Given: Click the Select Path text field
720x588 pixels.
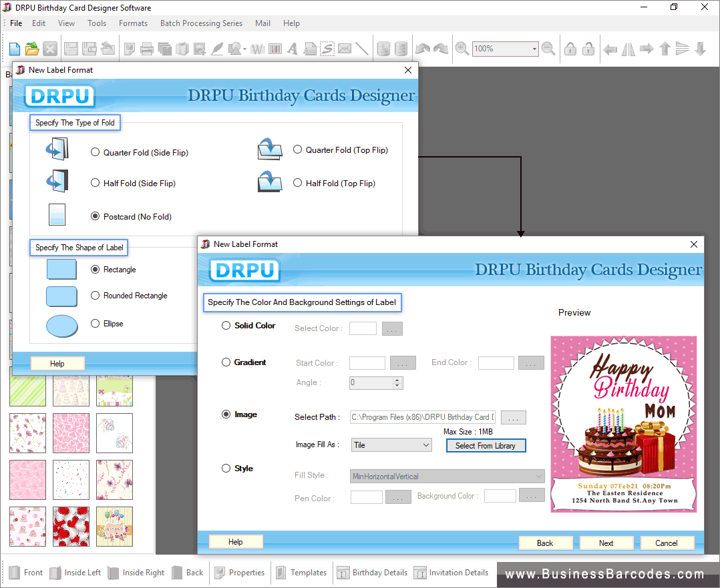Looking at the screenshot, I should [x=422, y=416].
